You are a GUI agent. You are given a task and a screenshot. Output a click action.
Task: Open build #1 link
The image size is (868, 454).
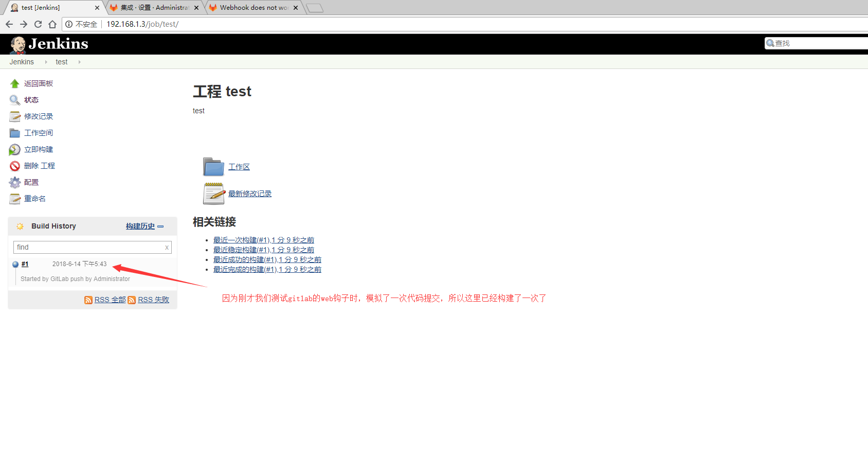[25, 264]
